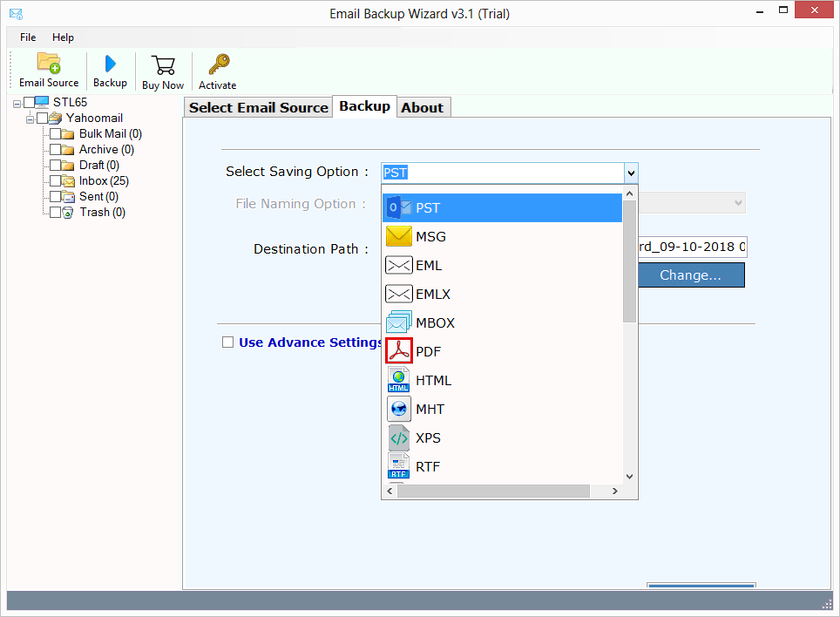Viewport: 840px width, 617px height.
Task: Check the Sent folder checkbox
Action: (55, 196)
